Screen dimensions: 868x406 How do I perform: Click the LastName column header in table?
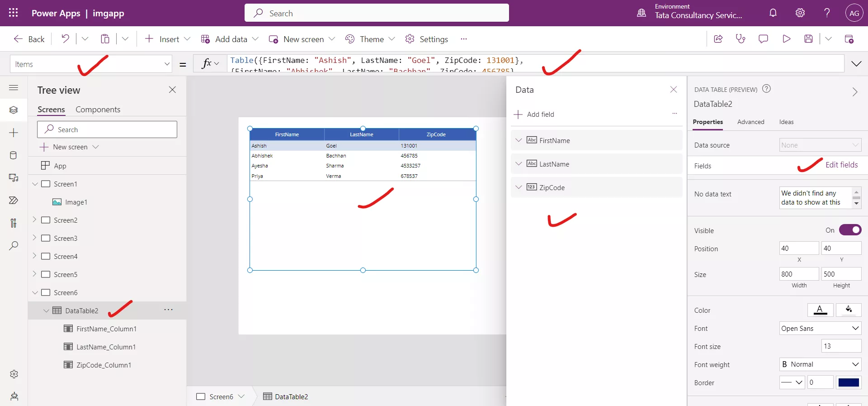361,134
